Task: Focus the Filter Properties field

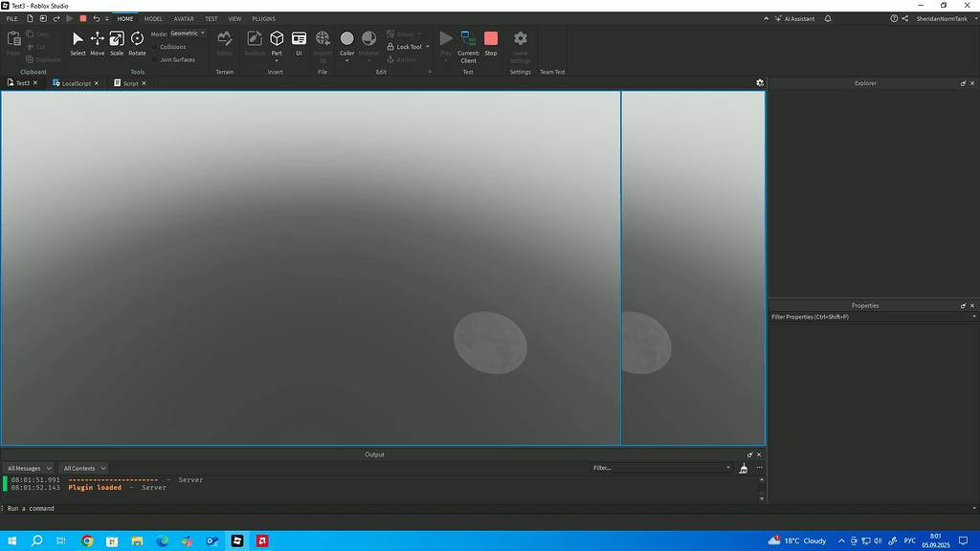Action: pyautogui.click(x=873, y=317)
